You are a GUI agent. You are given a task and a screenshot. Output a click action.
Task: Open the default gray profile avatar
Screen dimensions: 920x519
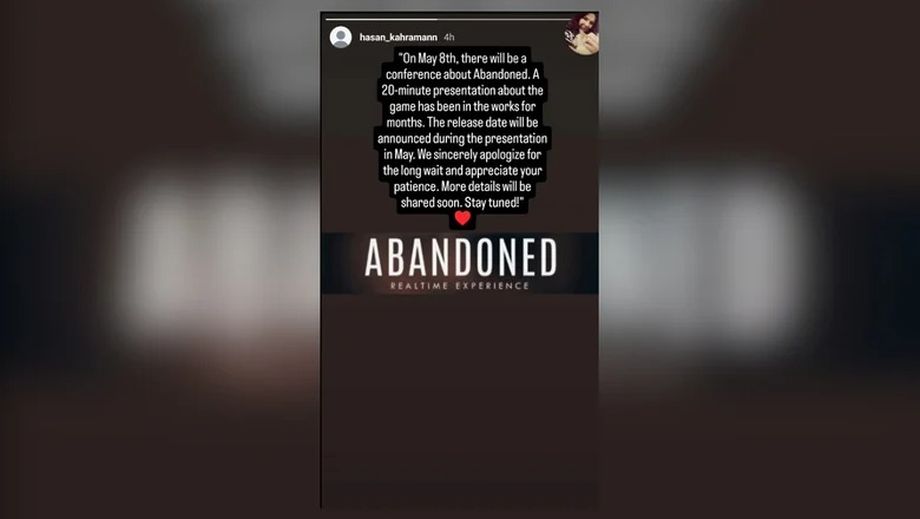click(x=340, y=37)
